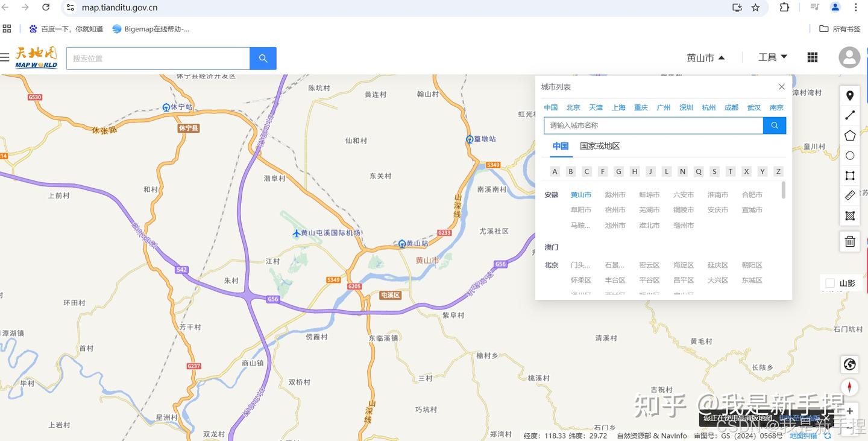868x441 pixels.
Task: Expand the 工具 tools dropdown
Action: point(772,57)
